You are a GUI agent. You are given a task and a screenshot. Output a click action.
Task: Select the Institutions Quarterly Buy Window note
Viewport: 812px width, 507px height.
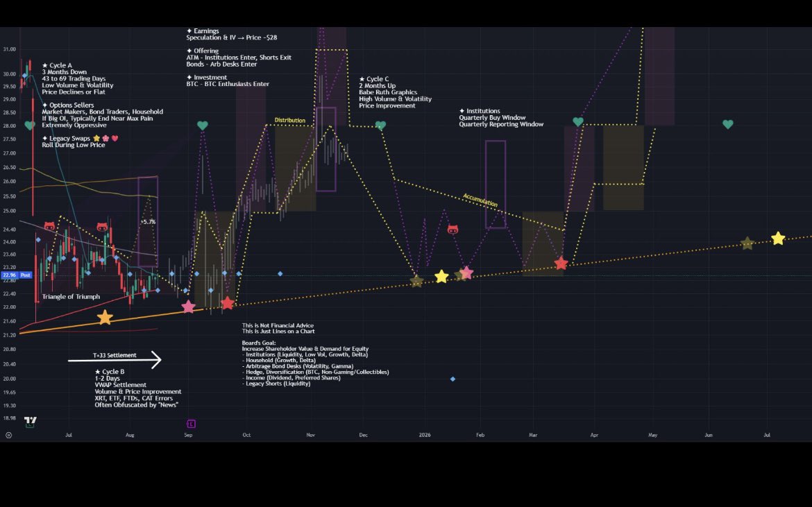pos(501,117)
